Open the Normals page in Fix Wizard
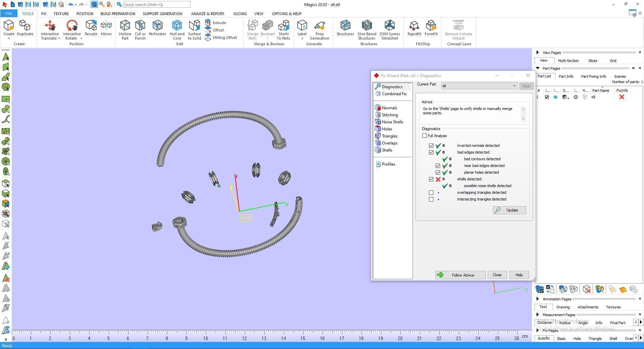The height and width of the screenshot is (349, 644). (389, 108)
